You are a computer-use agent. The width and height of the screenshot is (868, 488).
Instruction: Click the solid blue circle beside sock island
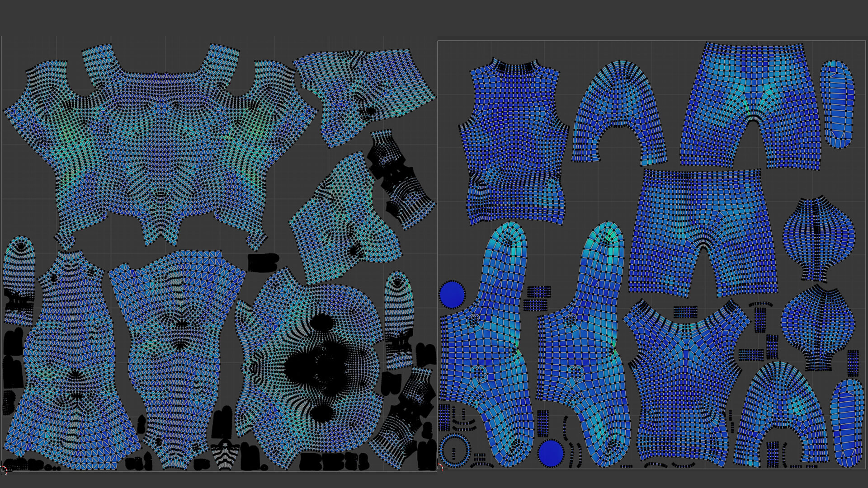[452, 295]
